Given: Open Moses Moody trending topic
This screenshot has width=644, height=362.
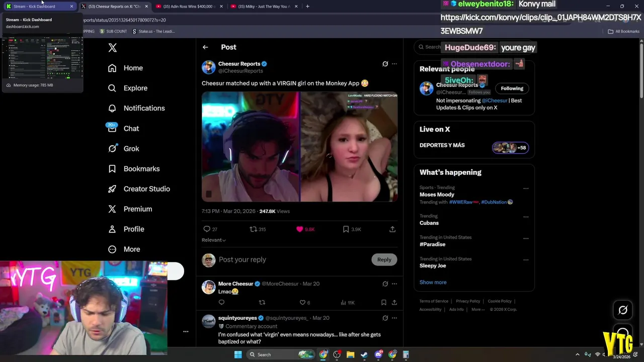Looking at the screenshot, I should (x=437, y=195).
